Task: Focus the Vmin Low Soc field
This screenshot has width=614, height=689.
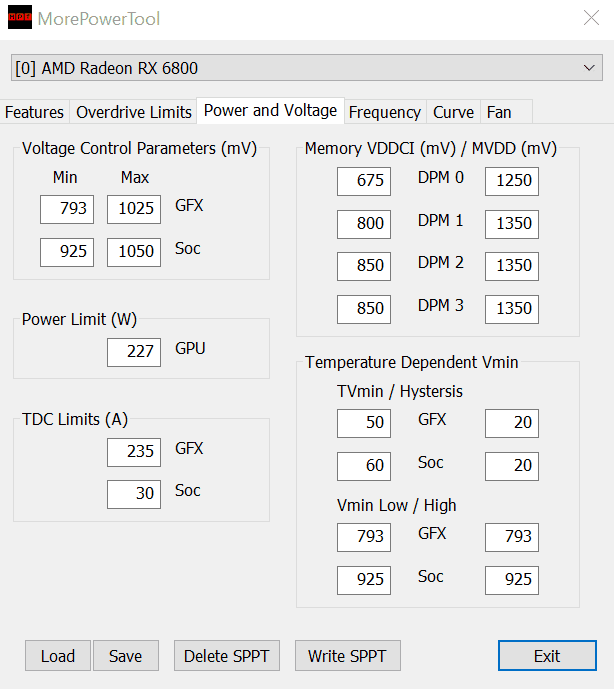Action: point(364,580)
